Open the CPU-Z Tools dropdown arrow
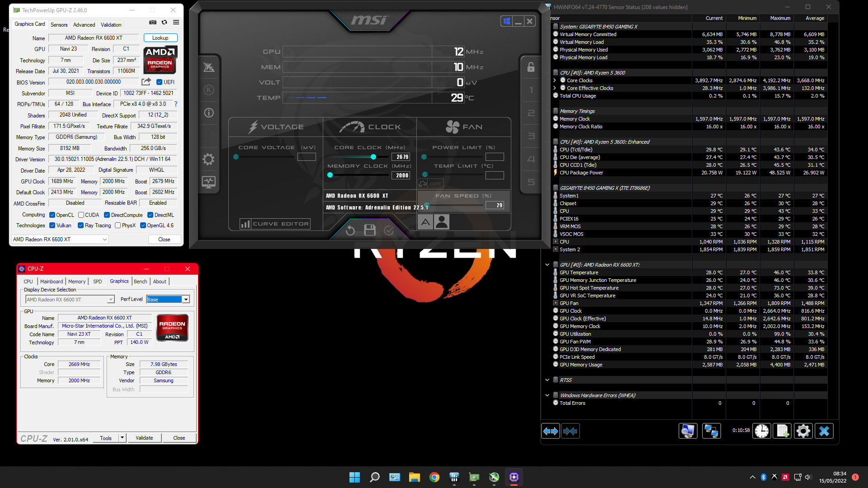The image size is (868, 488). [x=122, y=438]
